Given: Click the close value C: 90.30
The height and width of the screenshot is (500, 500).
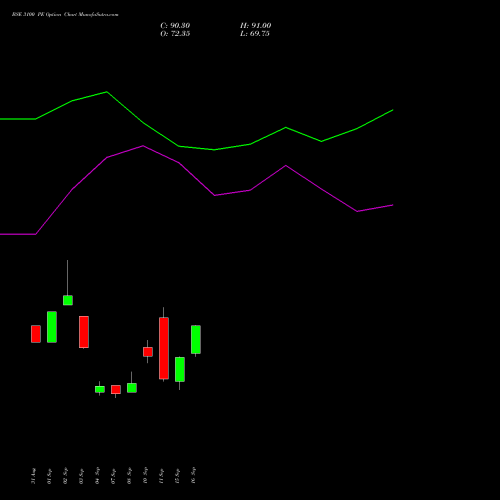Looking at the screenshot, I should click(x=175, y=26).
